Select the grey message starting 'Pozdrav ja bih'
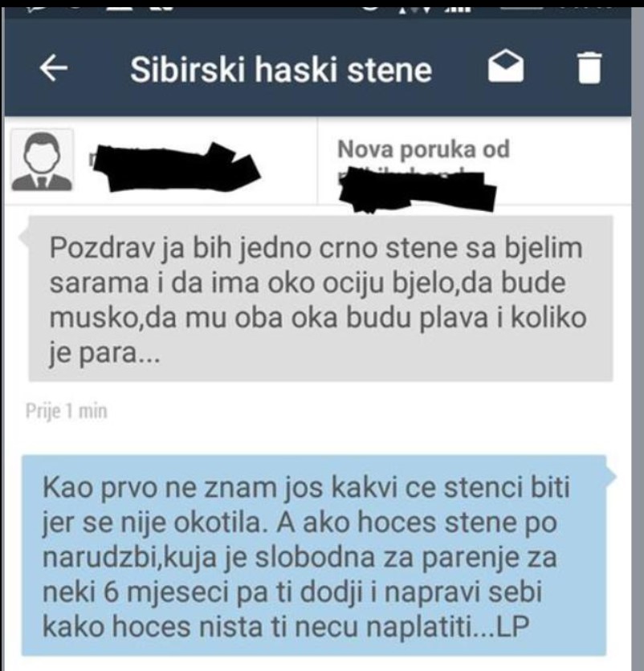This screenshot has height=671, width=644. pyautogui.click(x=320, y=299)
